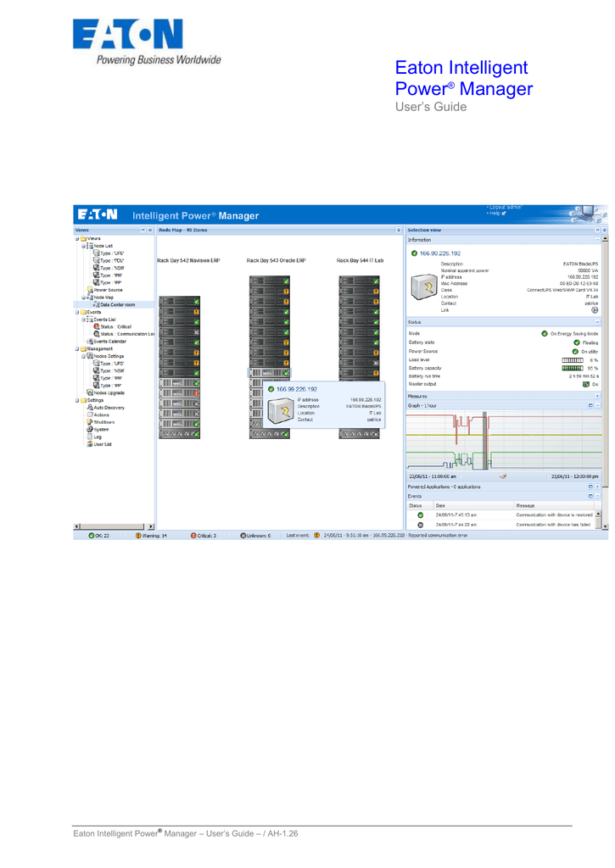Click the Rack Bay 542 Navision ERP label
615x868 pixels.
(x=188, y=260)
